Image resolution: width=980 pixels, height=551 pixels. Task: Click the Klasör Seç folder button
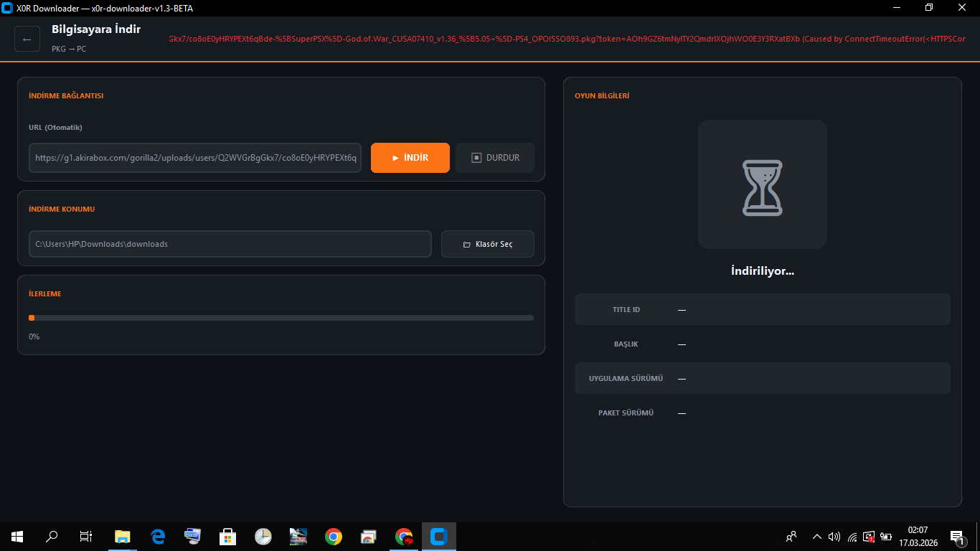(x=487, y=244)
